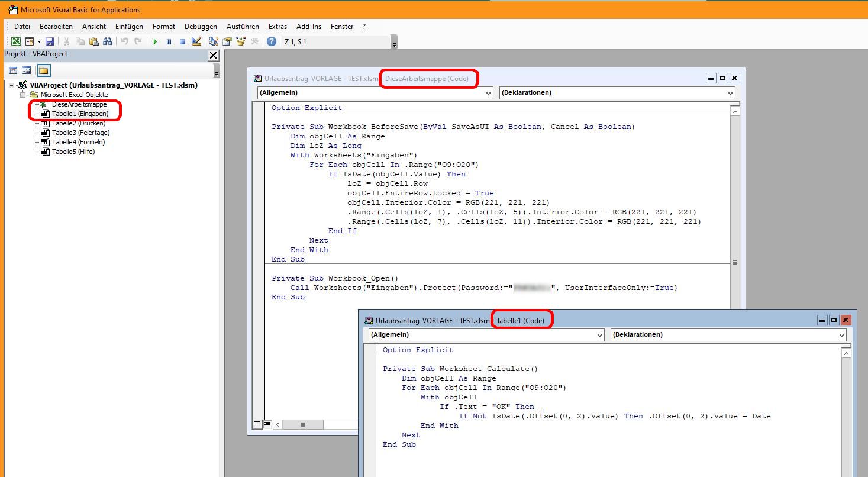The width and height of the screenshot is (868, 477).
Task: Maximize the Tabelle1 (Code) window
Action: click(834, 320)
